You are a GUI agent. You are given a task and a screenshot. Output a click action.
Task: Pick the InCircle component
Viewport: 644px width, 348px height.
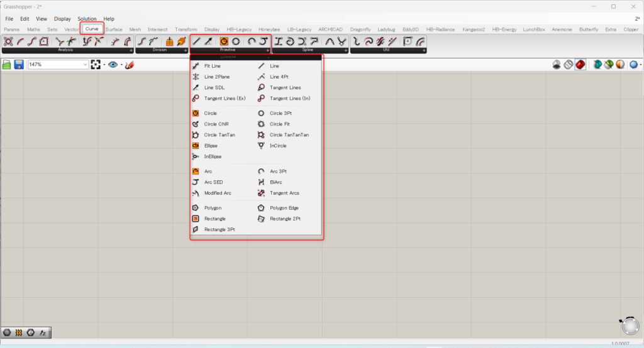[x=277, y=146]
